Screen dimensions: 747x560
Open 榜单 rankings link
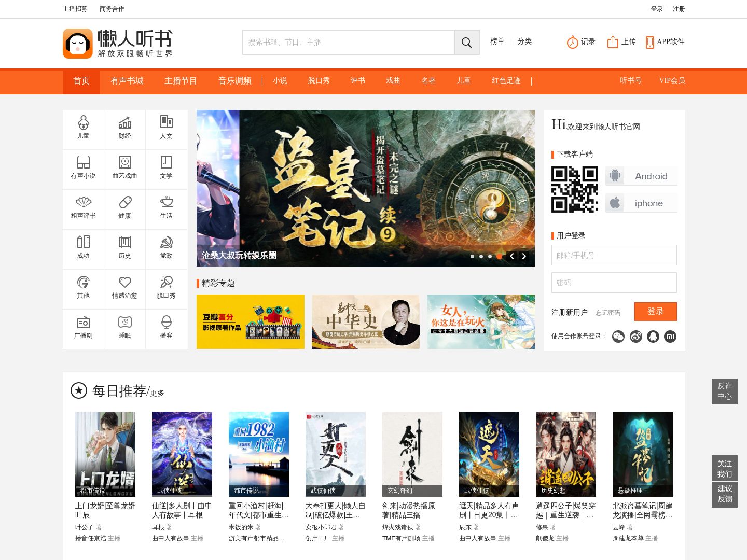(497, 41)
